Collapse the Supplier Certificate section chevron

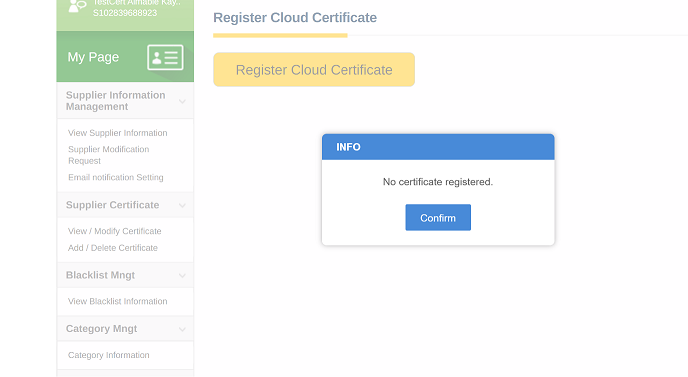(x=182, y=205)
